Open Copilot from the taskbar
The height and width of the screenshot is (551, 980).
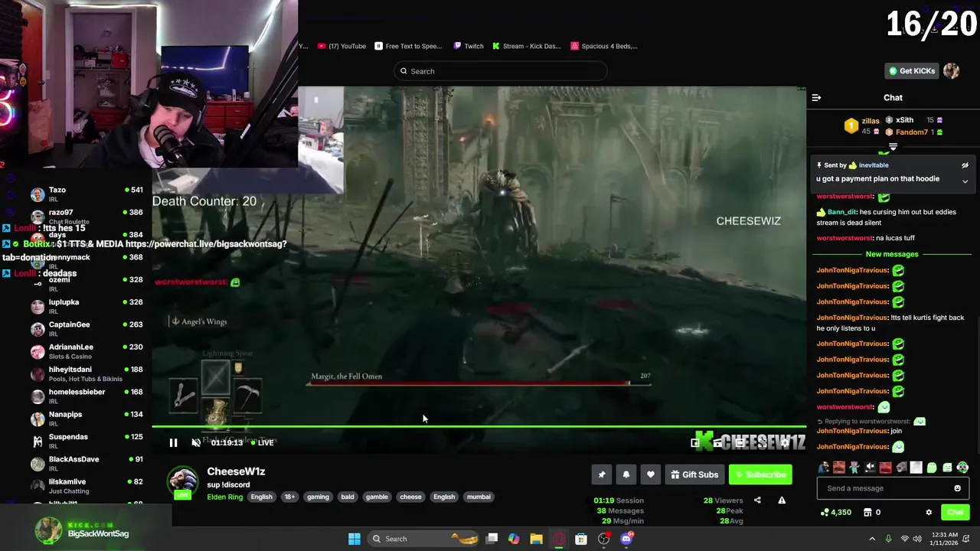[x=514, y=539]
